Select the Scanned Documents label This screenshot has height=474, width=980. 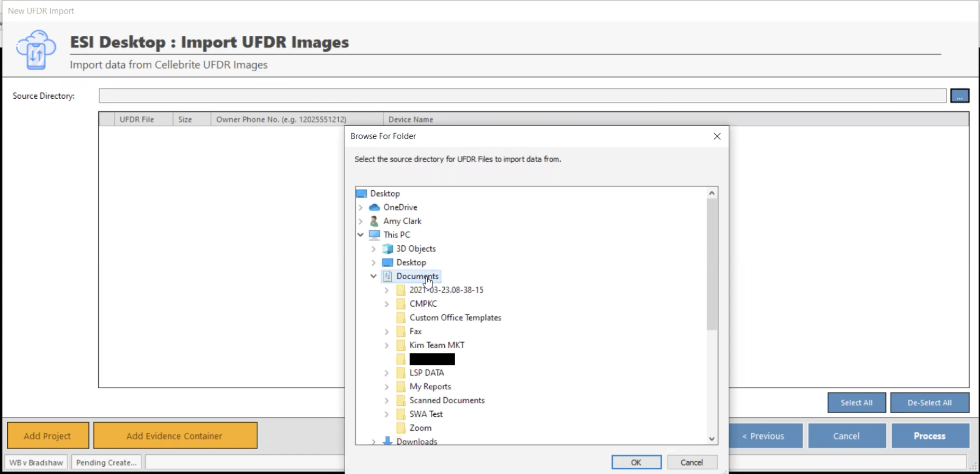click(x=447, y=400)
